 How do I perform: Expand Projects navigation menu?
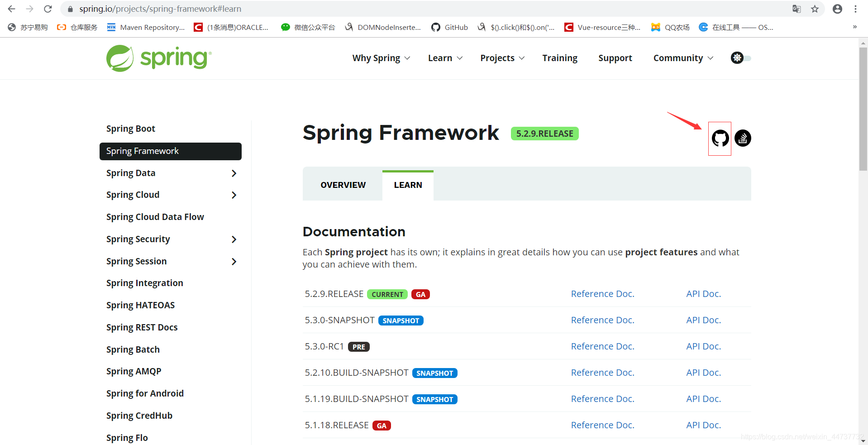(502, 58)
